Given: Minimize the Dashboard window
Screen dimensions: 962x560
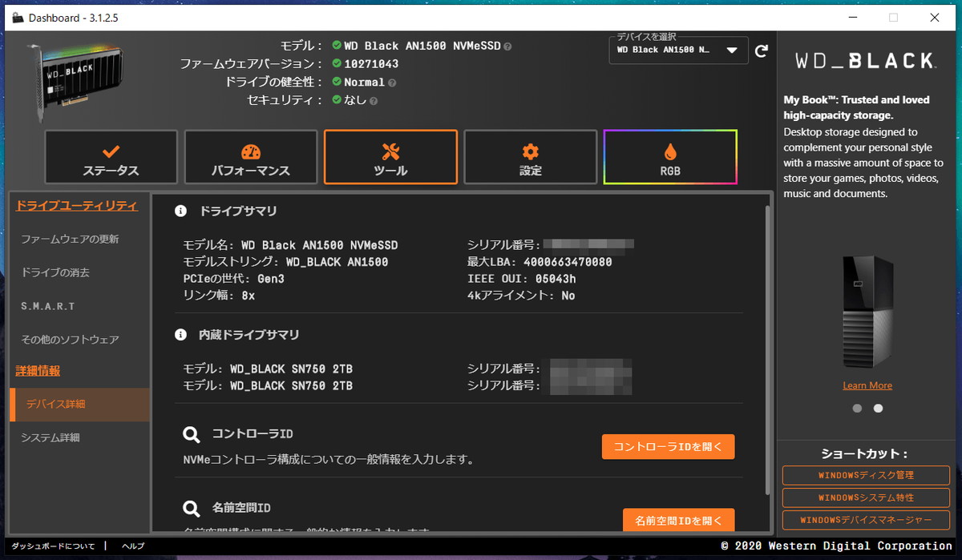Looking at the screenshot, I should tap(853, 18).
